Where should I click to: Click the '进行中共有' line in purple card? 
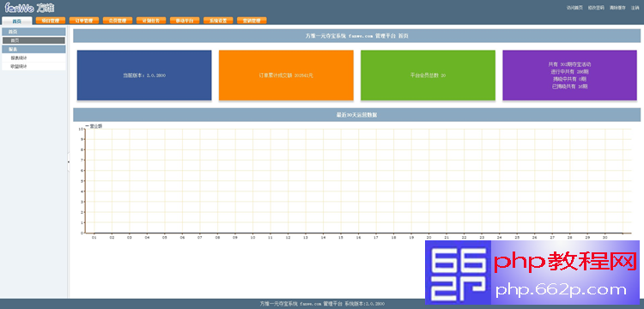tap(569, 72)
